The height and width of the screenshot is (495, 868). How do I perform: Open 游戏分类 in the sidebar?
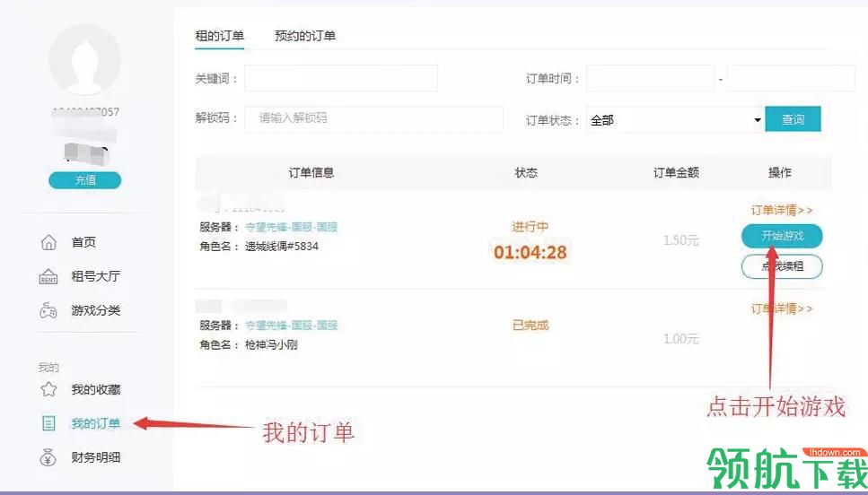click(x=96, y=310)
